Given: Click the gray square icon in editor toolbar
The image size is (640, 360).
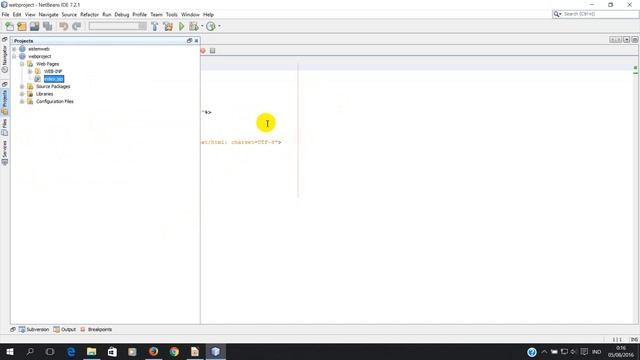Looking at the screenshot, I should (213, 51).
